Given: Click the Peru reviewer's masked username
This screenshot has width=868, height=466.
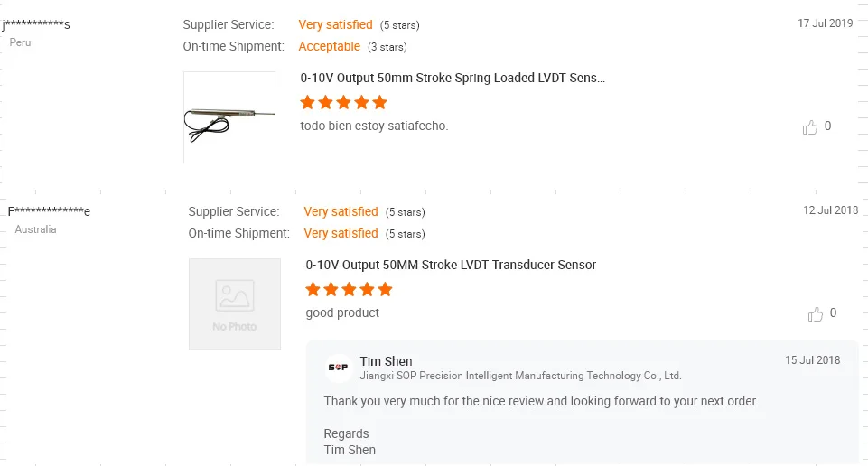Looking at the screenshot, I should click(x=36, y=24).
